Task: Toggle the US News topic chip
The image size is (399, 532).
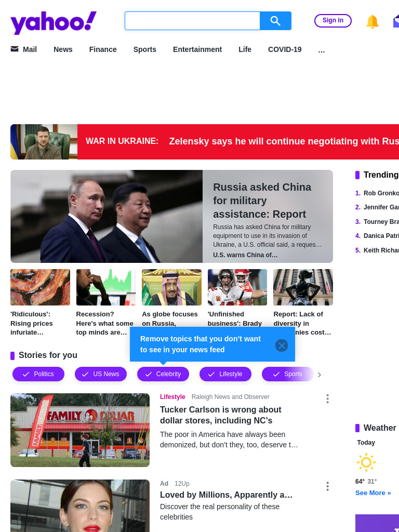Action: [101, 374]
